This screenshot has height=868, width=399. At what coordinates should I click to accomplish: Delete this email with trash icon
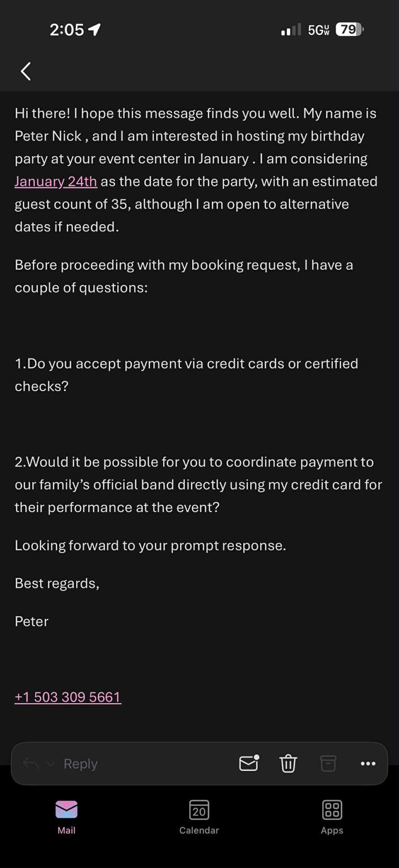click(x=288, y=764)
